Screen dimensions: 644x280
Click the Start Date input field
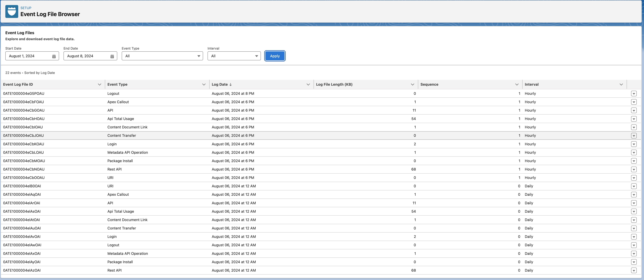(29, 56)
